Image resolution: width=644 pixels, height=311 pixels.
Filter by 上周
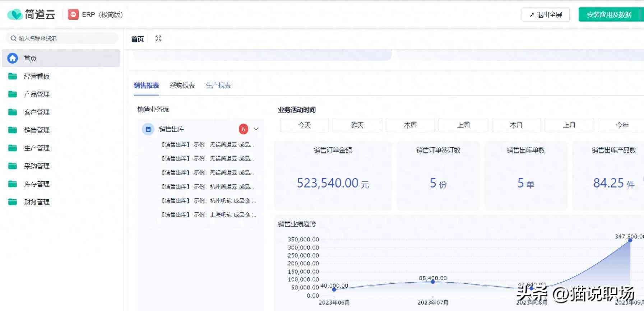click(463, 125)
